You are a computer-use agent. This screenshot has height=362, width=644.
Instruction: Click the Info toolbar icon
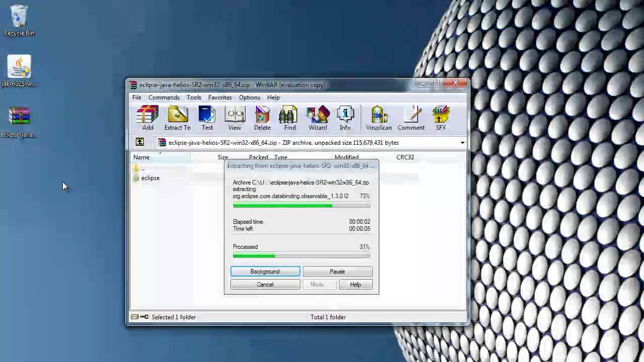pos(345,118)
